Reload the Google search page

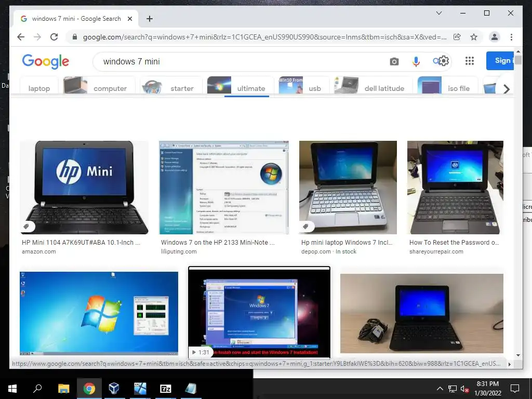point(54,37)
